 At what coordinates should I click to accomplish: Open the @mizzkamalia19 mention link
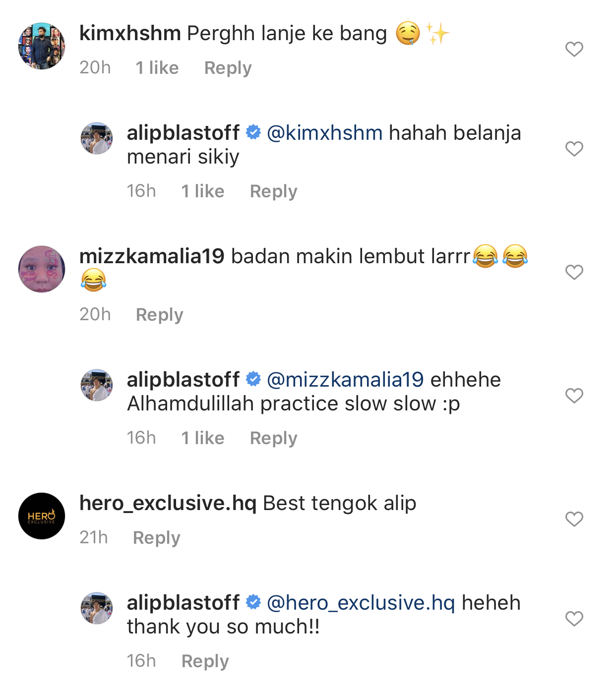[345, 380]
